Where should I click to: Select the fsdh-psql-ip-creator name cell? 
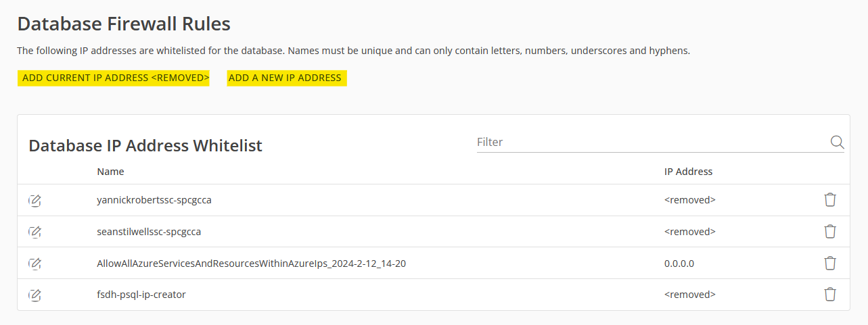(x=141, y=295)
